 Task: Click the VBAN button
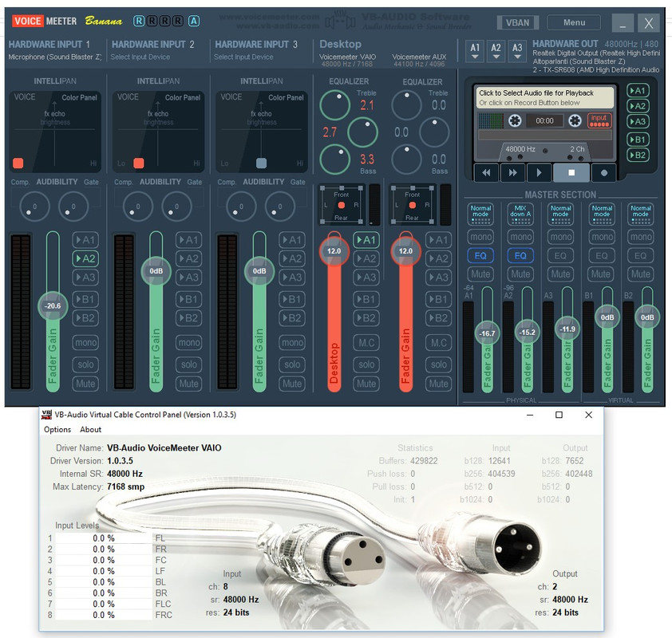(x=517, y=22)
